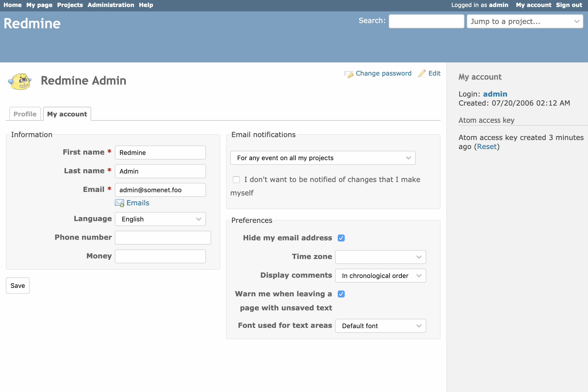The image size is (588, 392).
Task: Click into the First name field
Action: (x=160, y=153)
